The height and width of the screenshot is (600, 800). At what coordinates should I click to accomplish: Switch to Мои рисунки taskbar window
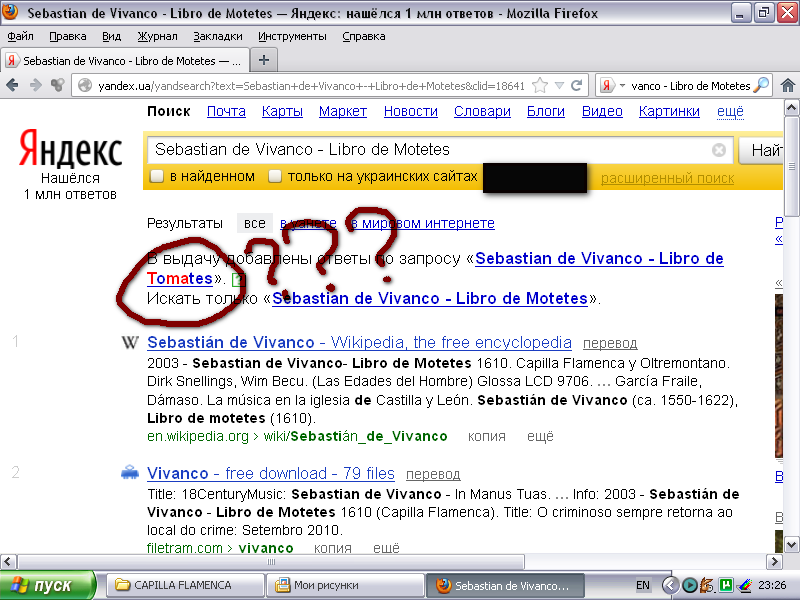point(345,585)
